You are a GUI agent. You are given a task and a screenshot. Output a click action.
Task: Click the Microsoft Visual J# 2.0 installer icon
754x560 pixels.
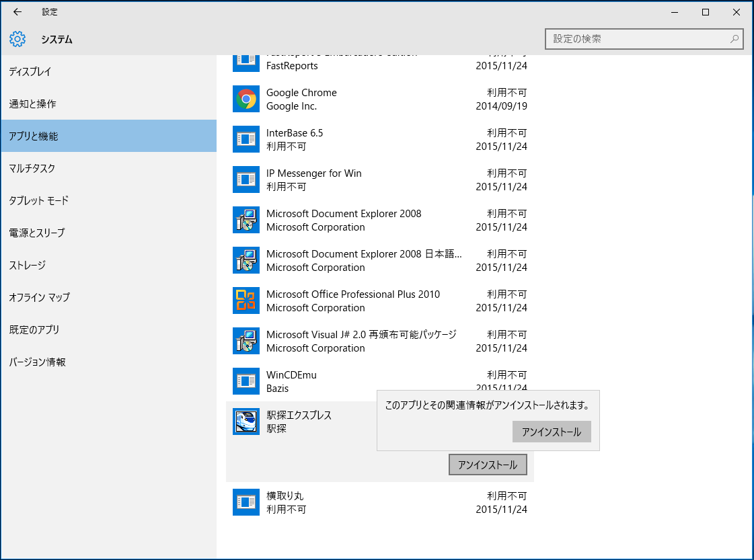tap(246, 342)
